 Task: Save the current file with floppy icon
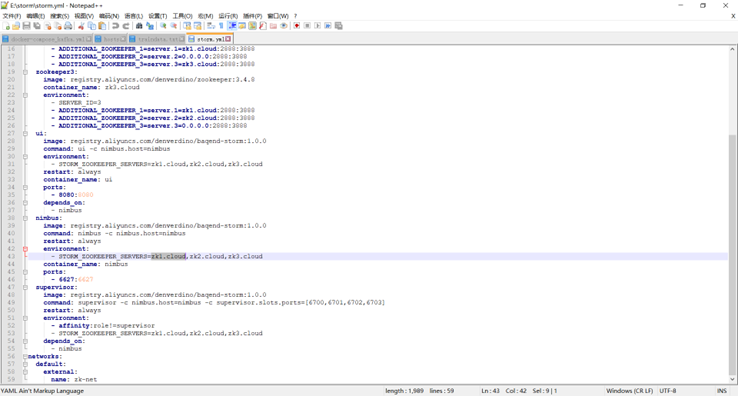pos(26,26)
